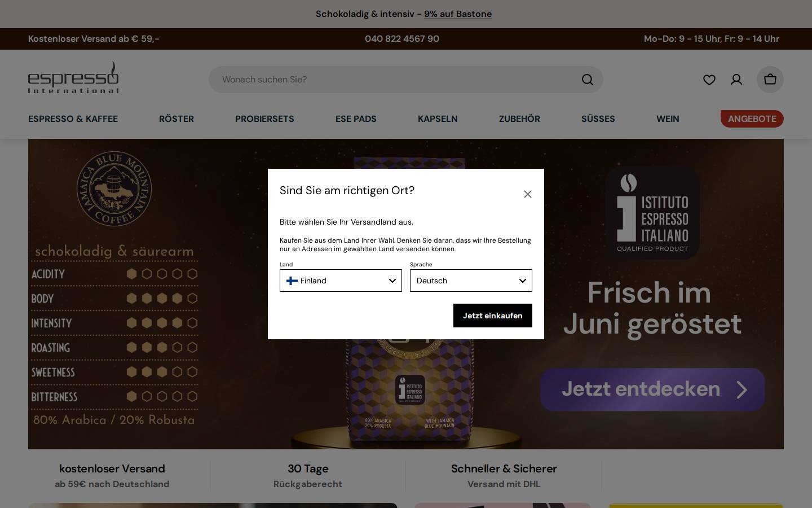The width and height of the screenshot is (812, 508).
Task: Click the opening hours Mo-Do text
Action: pyautogui.click(x=712, y=39)
